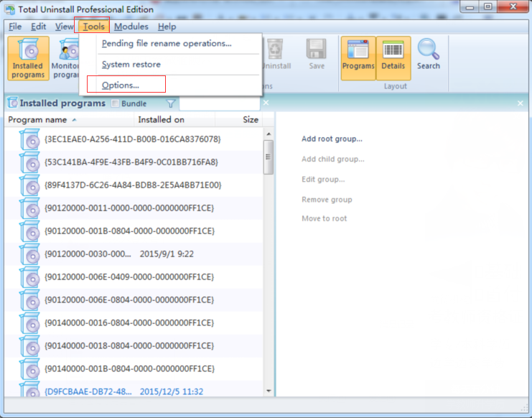Open the Search magnifier tool
Viewport: 532px width, 418px height.
[x=428, y=55]
